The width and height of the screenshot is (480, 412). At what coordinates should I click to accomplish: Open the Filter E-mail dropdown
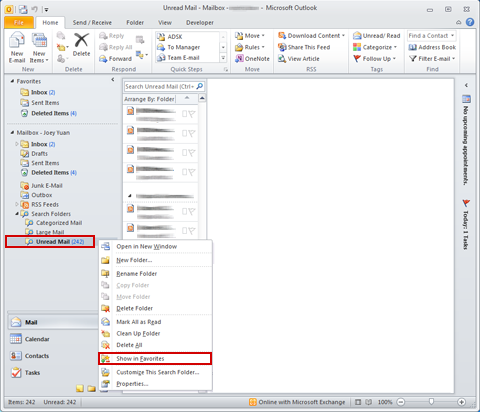[x=432, y=59]
